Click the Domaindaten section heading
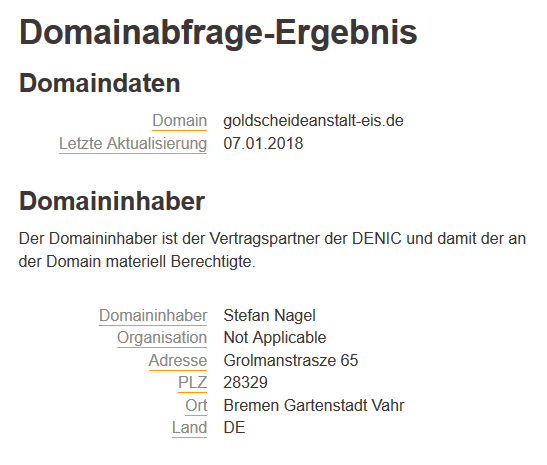 [x=100, y=83]
